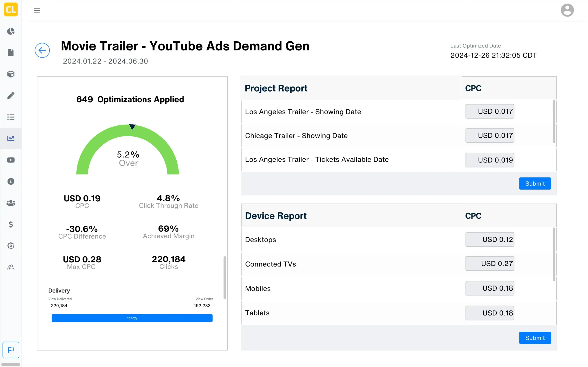Screen dimensions: 588x367
Task: Open the edit (pencil) tool in the sidebar
Action: point(11,95)
